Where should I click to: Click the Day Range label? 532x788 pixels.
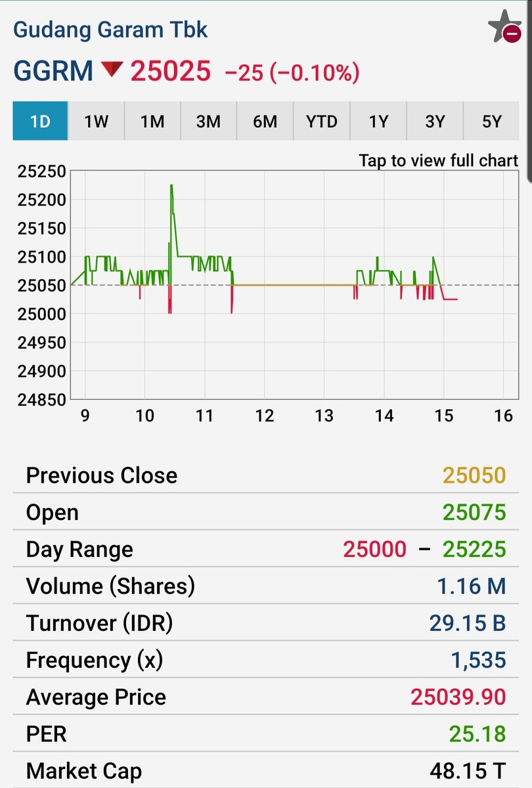pyautogui.click(x=79, y=549)
